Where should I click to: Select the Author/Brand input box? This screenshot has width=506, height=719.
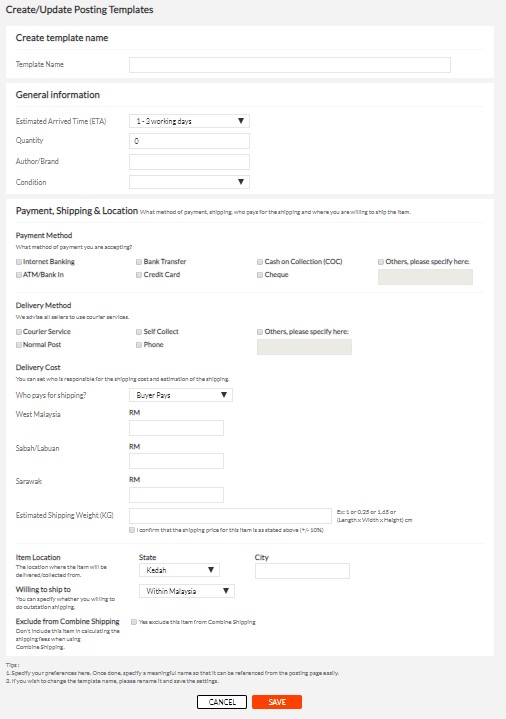click(189, 162)
